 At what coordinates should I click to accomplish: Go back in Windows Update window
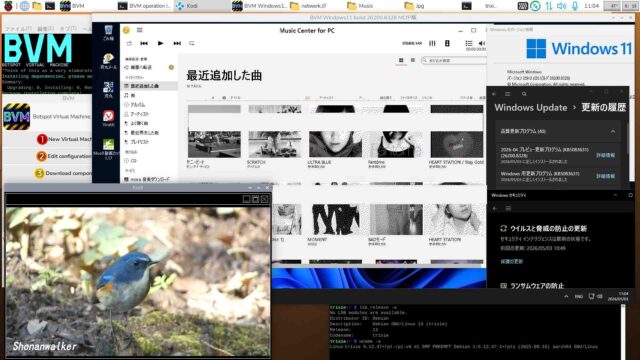[494, 94]
